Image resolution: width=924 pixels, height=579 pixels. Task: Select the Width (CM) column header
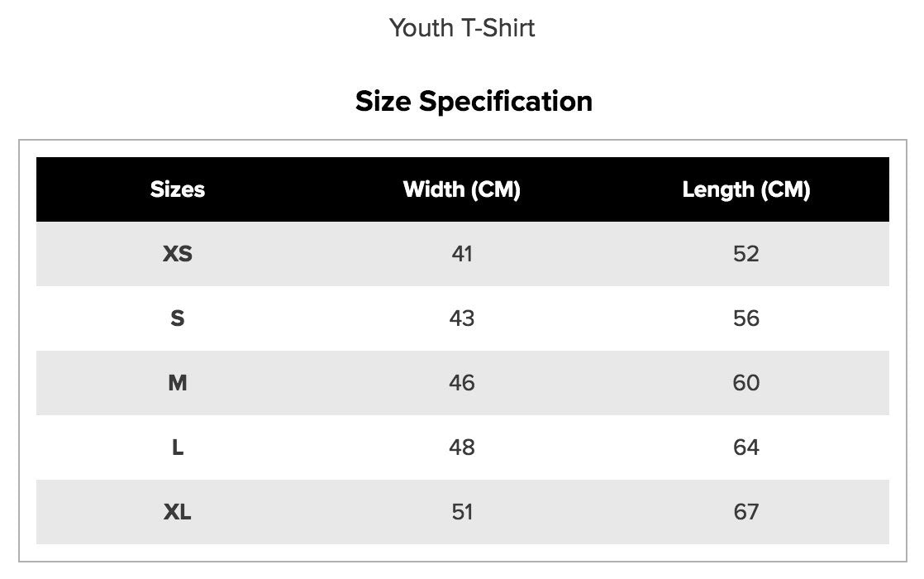click(461, 189)
